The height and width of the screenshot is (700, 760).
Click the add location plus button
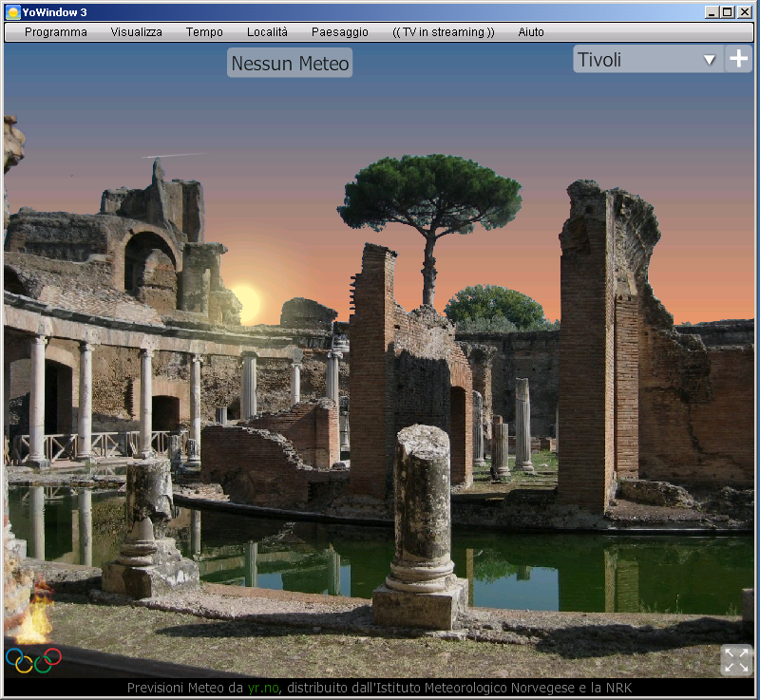click(x=738, y=59)
